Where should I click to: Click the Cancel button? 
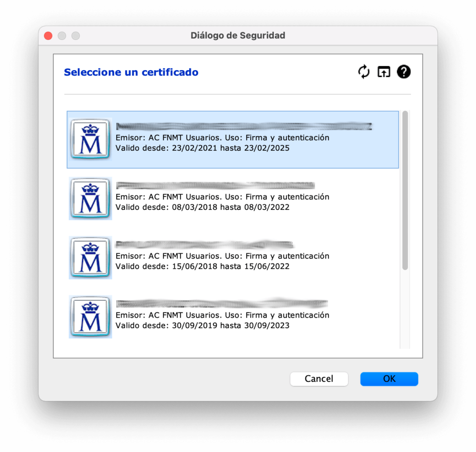tap(319, 379)
